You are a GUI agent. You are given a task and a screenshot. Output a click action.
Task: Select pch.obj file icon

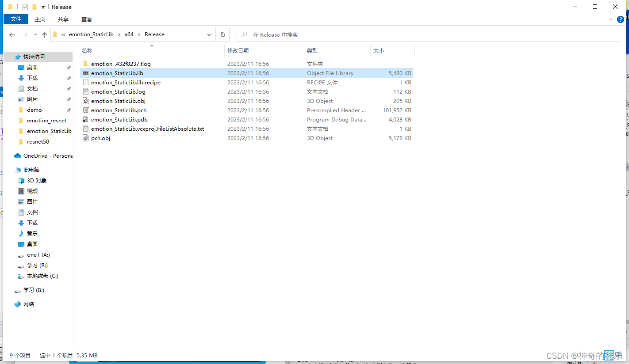coord(86,138)
